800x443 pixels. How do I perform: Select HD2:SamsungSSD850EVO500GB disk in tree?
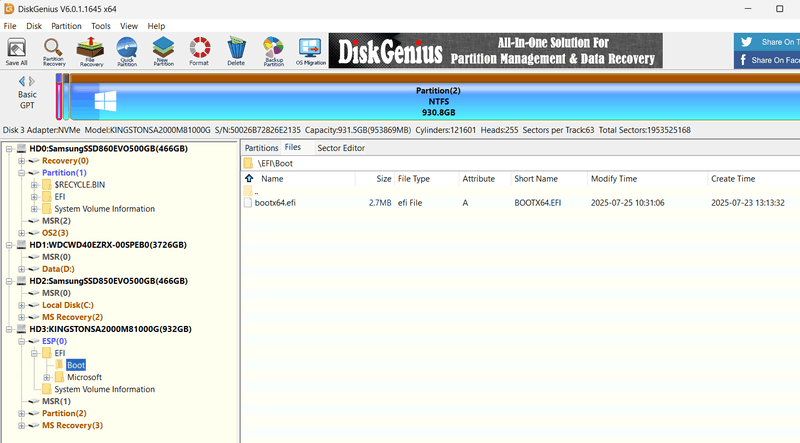pos(108,281)
